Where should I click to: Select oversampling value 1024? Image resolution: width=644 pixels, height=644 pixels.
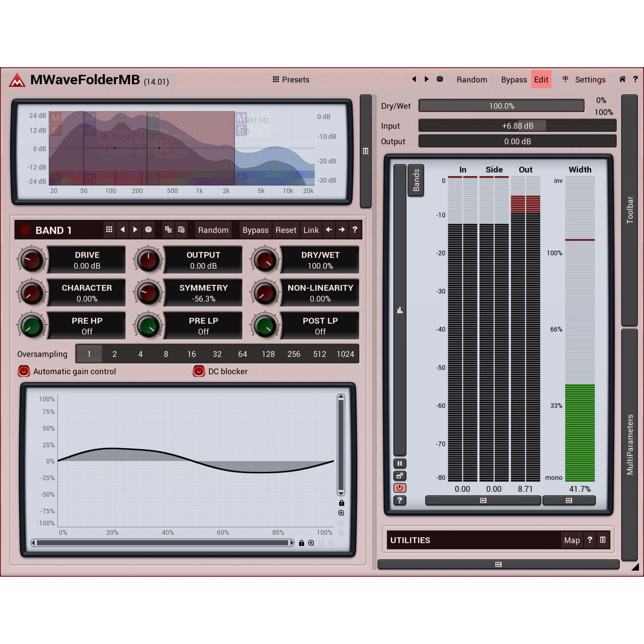(345, 354)
